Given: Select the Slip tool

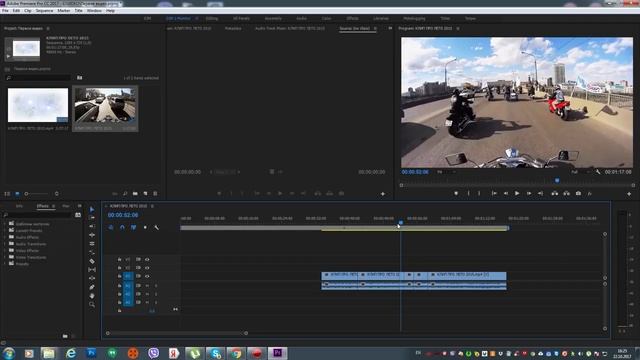Looking at the screenshot, I should [92, 269].
